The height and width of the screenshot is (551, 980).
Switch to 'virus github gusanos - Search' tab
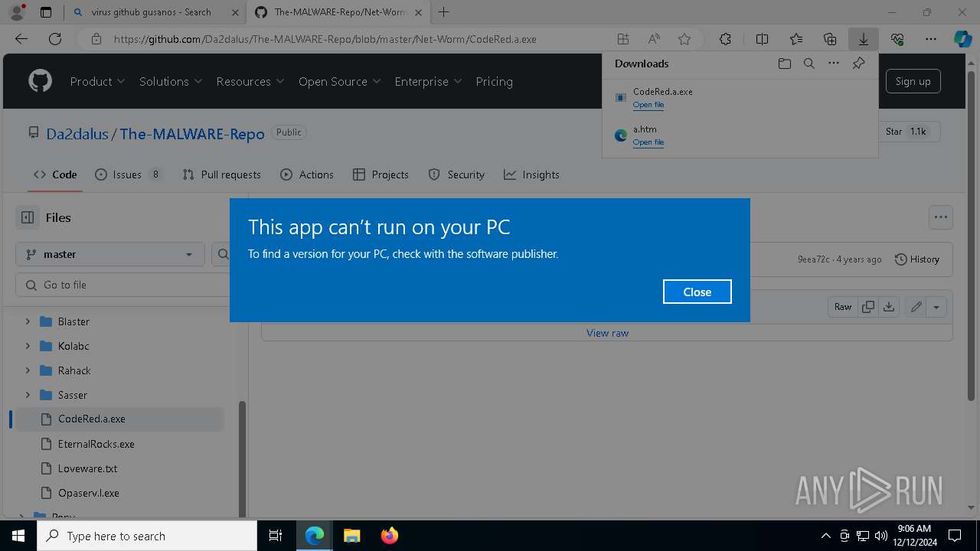point(152,12)
